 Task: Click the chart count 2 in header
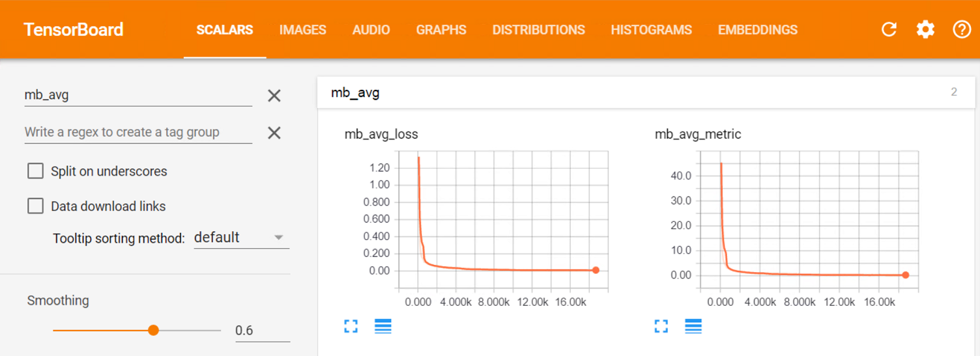click(954, 92)
